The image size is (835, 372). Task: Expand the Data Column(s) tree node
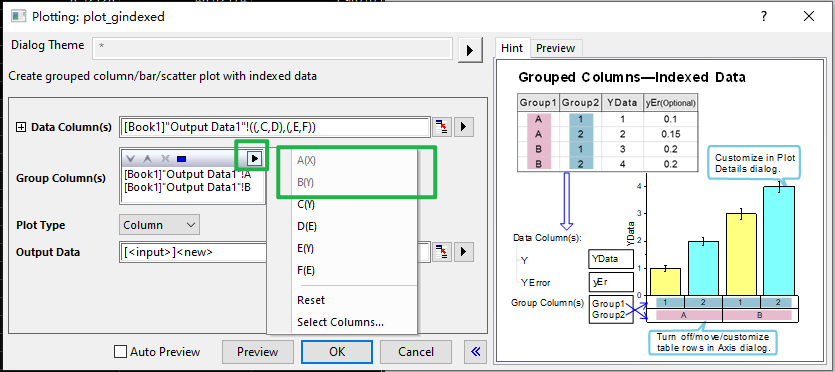coord(21,127)
